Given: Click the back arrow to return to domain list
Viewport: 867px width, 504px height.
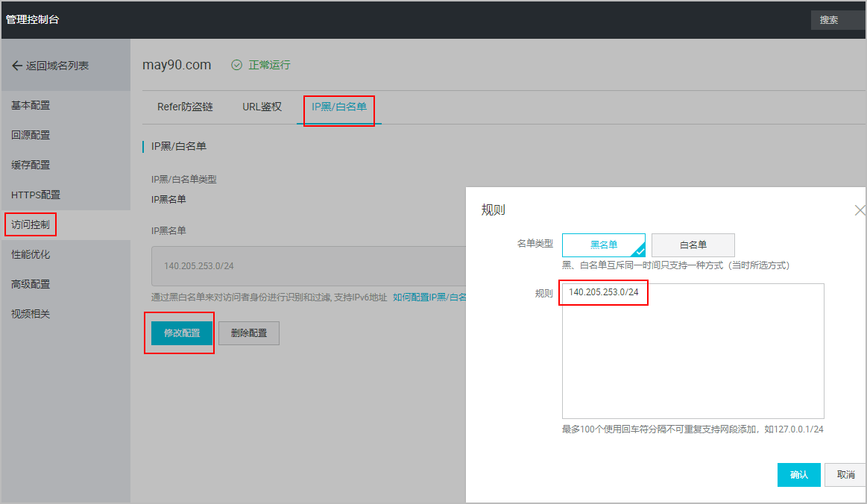Looking at the screenshot, I should point(16,66).
